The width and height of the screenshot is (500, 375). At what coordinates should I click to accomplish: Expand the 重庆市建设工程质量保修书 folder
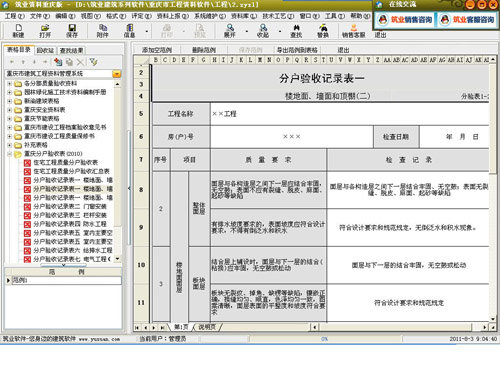pyautogui.click(x=10, y=136)
